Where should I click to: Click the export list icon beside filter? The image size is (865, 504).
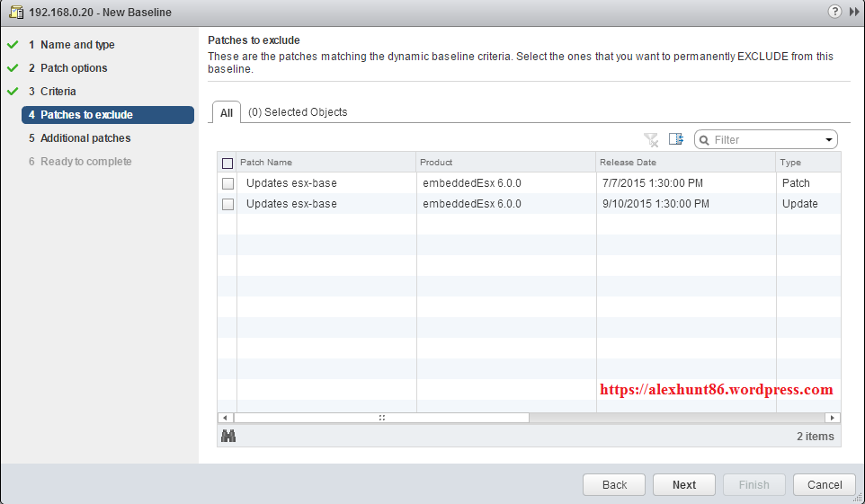(x=676, y=139)
